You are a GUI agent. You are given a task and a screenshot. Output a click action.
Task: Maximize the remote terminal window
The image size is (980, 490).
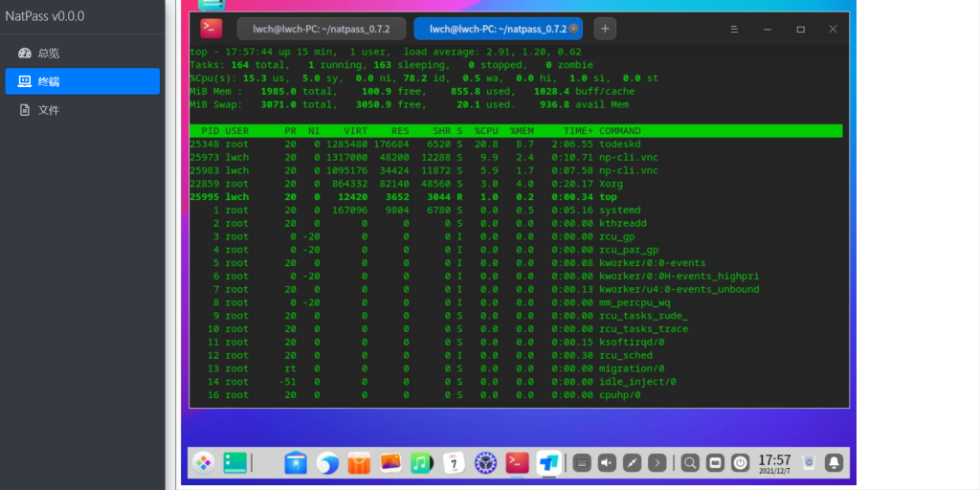coord(801,29)
